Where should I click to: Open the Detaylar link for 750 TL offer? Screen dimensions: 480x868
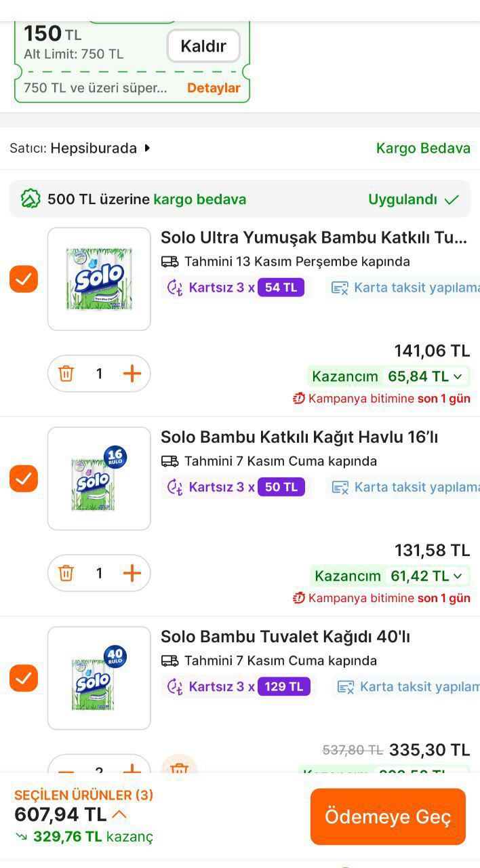pyautogui.click(x=214, y=88)
